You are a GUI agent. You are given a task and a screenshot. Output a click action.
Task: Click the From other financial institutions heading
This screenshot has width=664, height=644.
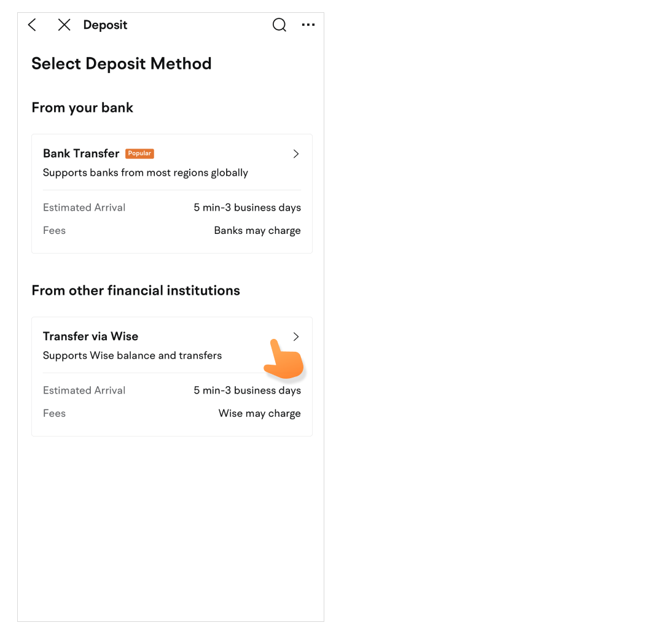[136, 290]
